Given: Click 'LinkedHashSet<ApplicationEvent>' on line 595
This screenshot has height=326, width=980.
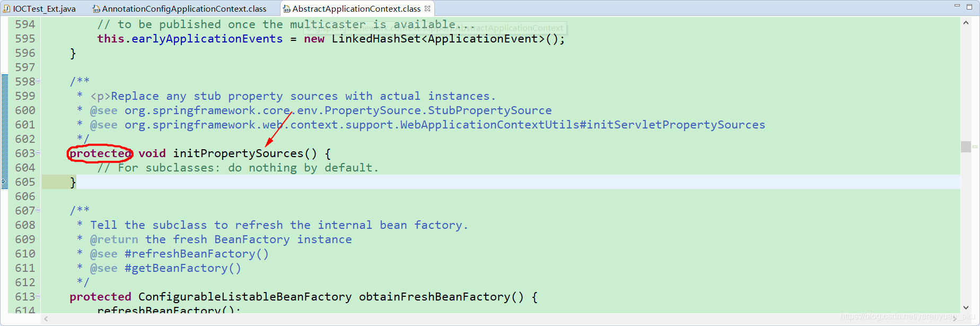Looking at the screenshot, I should click(x=438, y=39).
